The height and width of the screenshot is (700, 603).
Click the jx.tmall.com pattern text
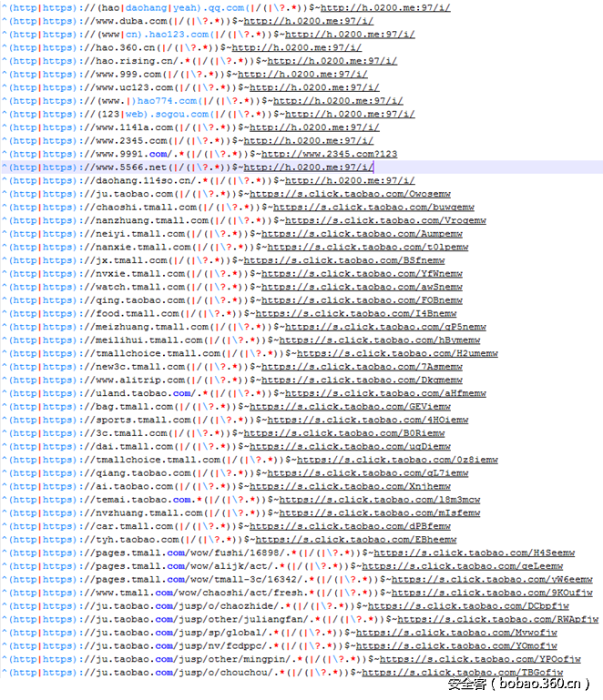132,260
